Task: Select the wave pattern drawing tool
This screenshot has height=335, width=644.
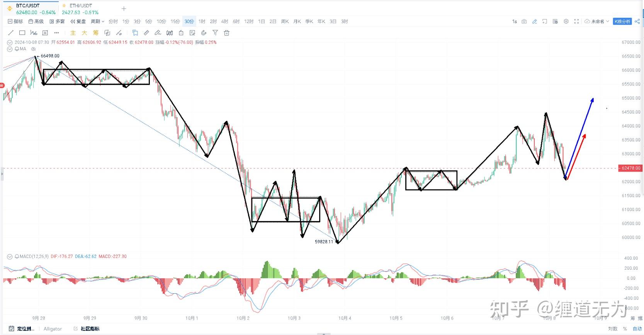Action: [x=34, y=33]
